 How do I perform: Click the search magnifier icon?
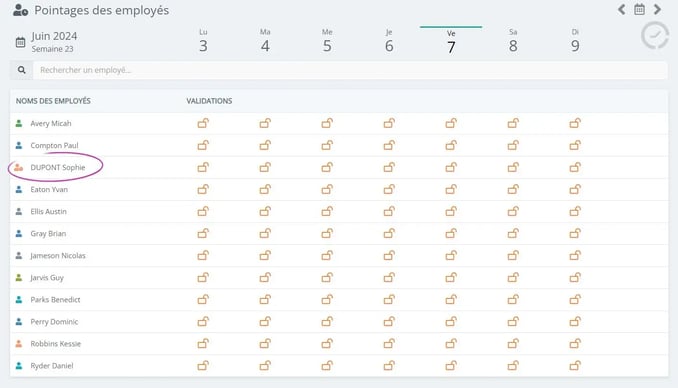pos(22,70)
